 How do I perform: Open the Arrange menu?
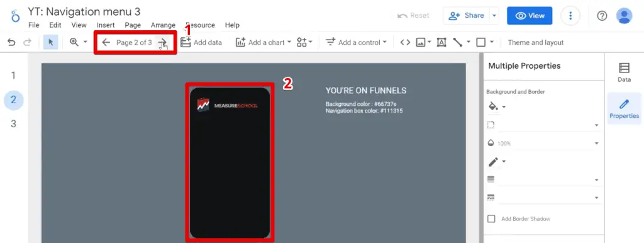163,25
